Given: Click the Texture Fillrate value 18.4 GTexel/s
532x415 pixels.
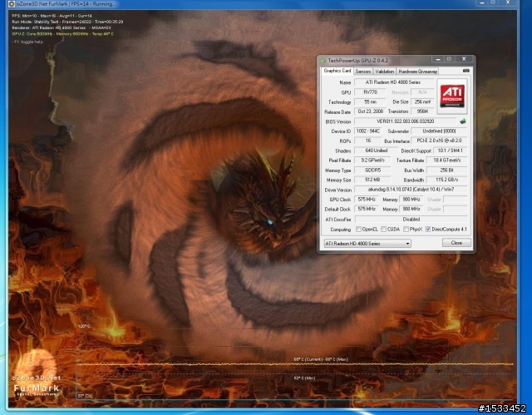Looking at the screenshot, I should click(447, 161).
